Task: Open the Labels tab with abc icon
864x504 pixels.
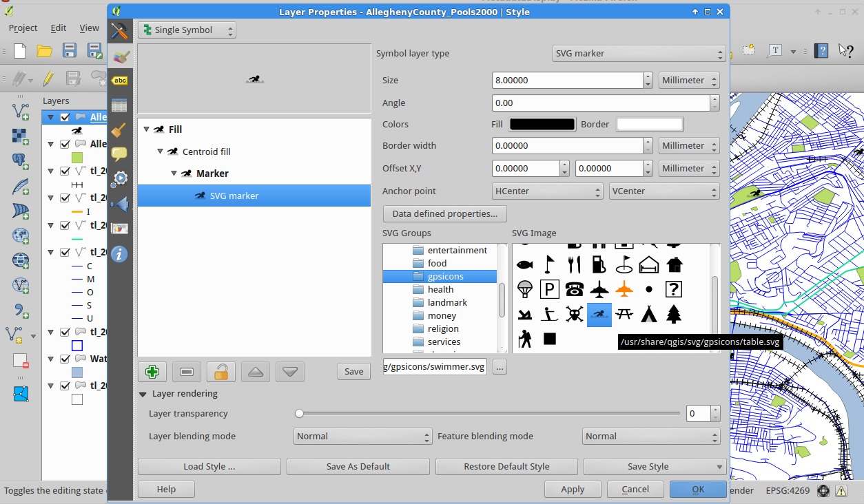Action: tap(120, 81)
